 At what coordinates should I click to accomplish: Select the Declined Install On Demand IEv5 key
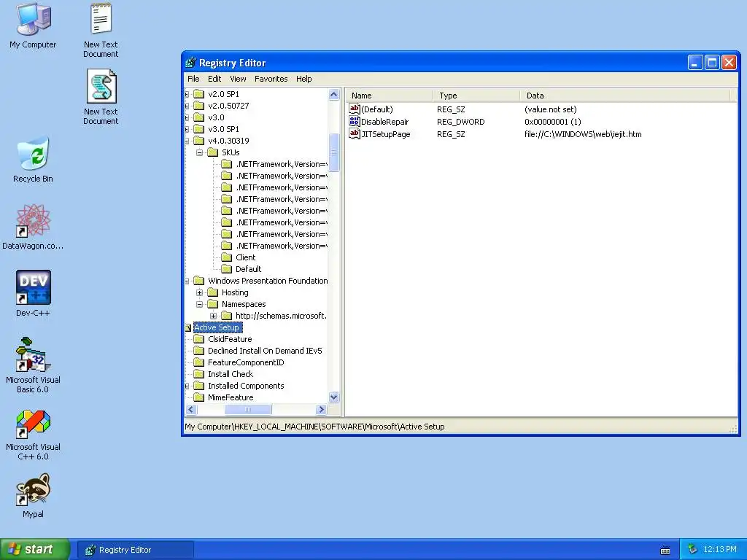(x=265, y=351)
